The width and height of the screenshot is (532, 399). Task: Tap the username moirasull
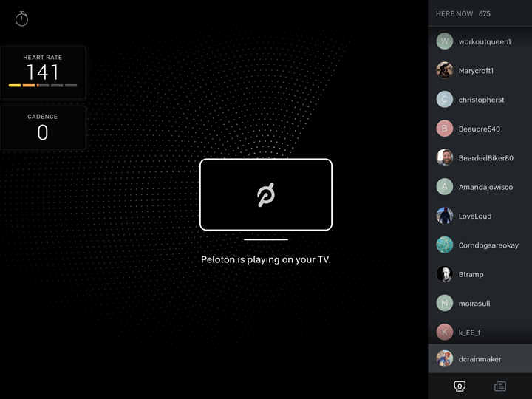click(474, 304)
